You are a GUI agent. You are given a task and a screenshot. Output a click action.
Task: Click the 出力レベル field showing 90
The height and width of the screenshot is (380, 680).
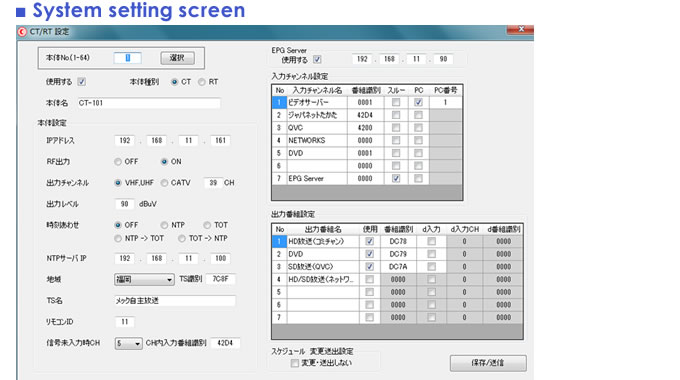124,204
